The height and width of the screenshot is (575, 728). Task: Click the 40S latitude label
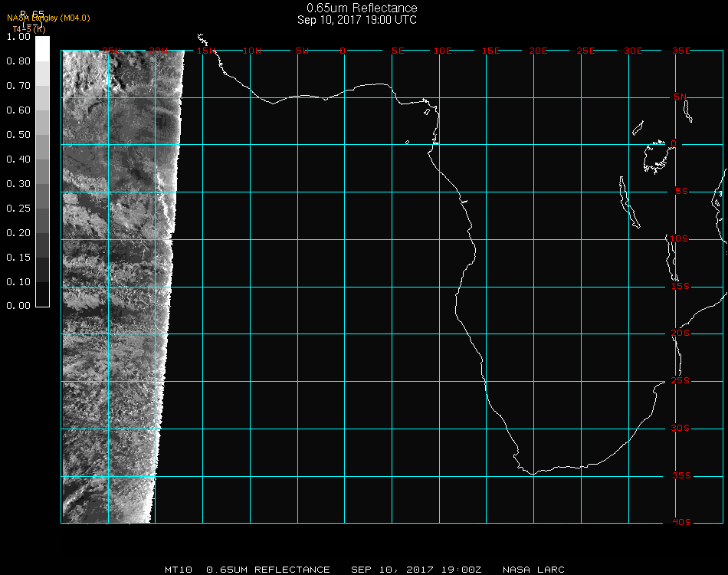[x=680, y=523]
